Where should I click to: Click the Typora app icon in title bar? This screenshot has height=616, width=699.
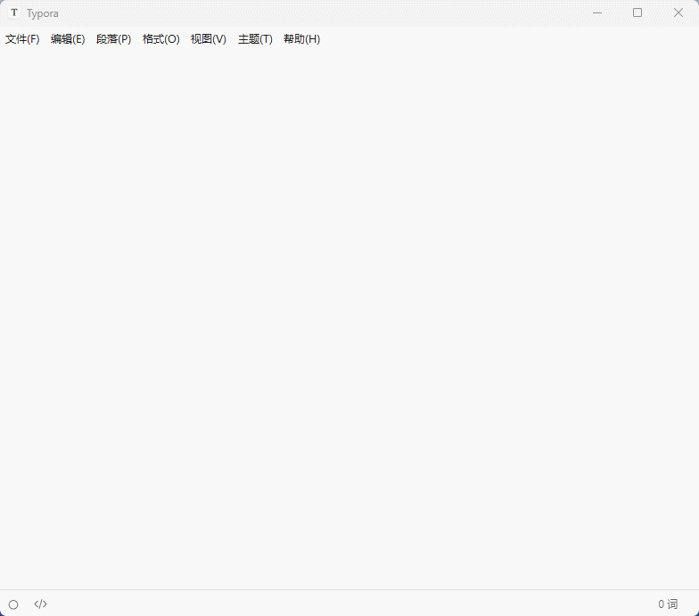[14, 12]
